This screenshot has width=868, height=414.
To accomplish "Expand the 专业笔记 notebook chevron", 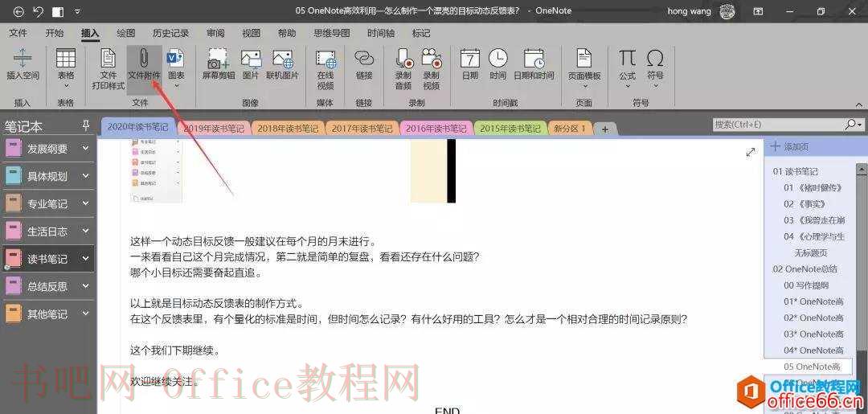I will [85, 203].
